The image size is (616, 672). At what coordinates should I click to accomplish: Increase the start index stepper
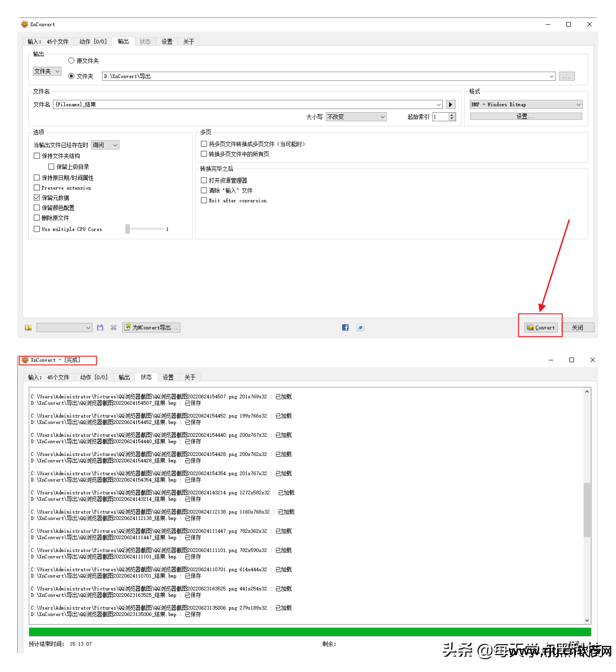452,115
